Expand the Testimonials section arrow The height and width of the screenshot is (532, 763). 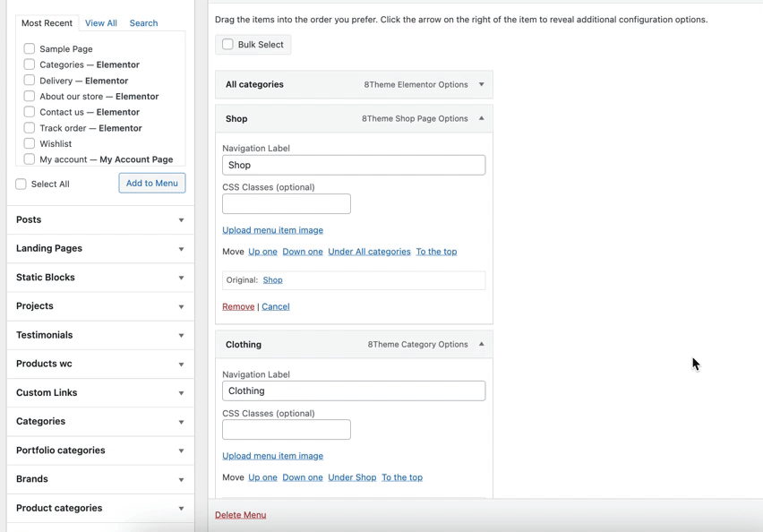(181, 336)
